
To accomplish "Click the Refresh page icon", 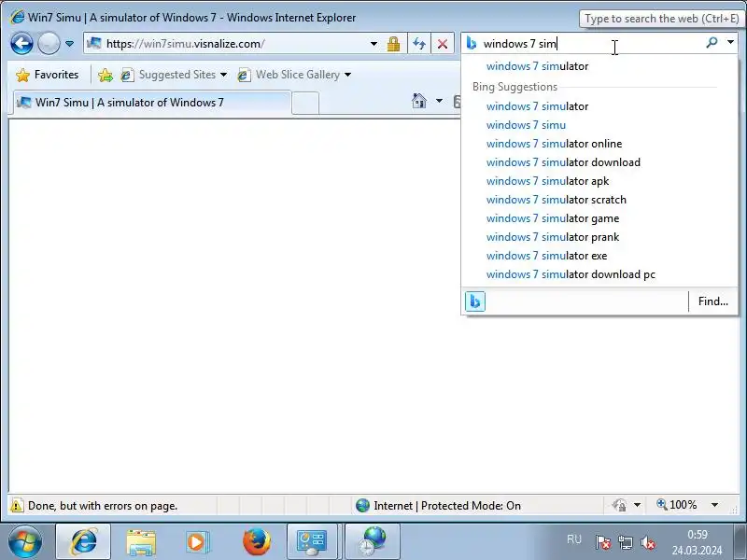I will [x=419, y=44].
